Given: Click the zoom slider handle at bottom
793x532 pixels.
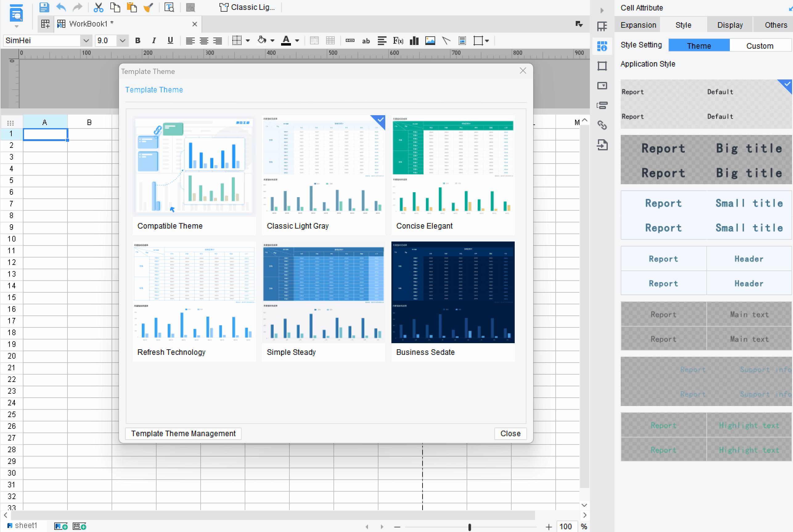Looking at the screenshot, I should [469, 526].
